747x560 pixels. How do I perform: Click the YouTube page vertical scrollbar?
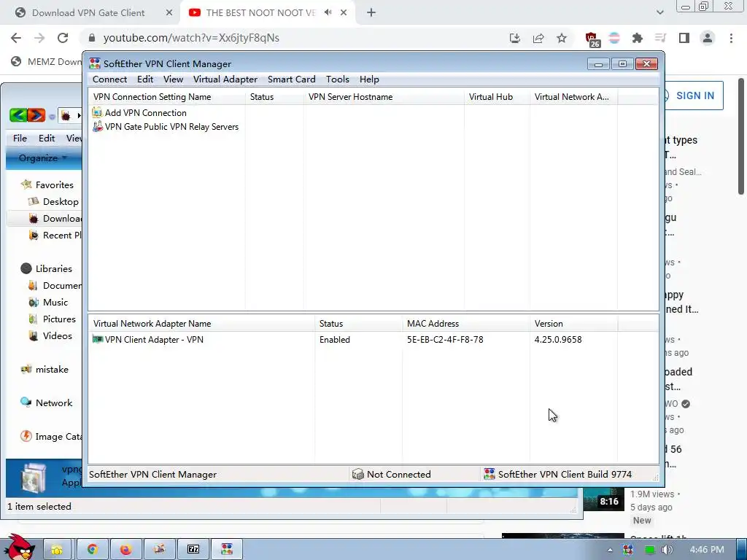741,136
